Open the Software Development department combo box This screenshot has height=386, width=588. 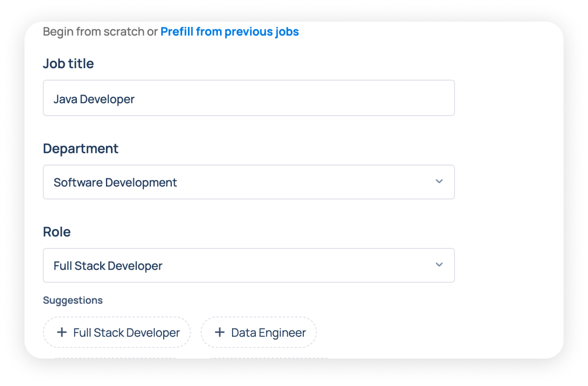coord(249,182)
